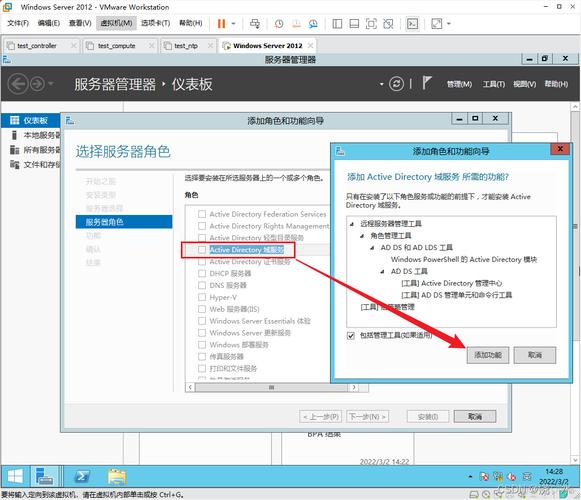Open Server Manager from the taskbar
This screenshot has width=581, height=500.
(45, 476)
